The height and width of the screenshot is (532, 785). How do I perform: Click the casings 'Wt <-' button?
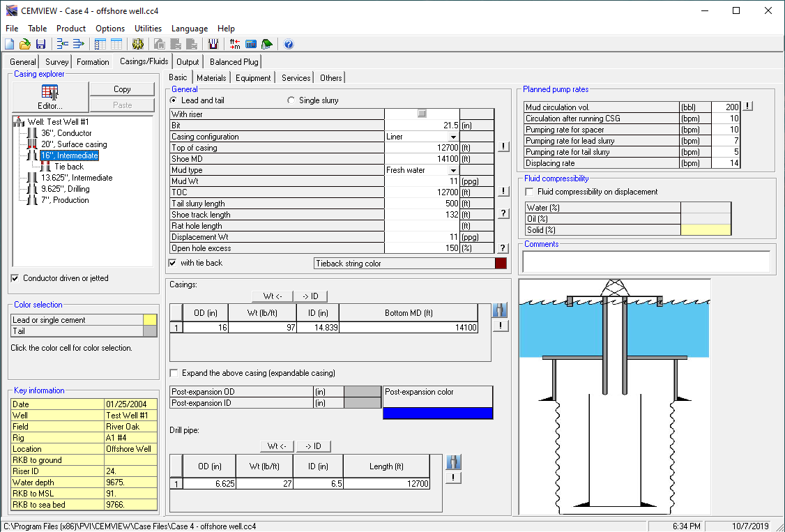[273, 296]
